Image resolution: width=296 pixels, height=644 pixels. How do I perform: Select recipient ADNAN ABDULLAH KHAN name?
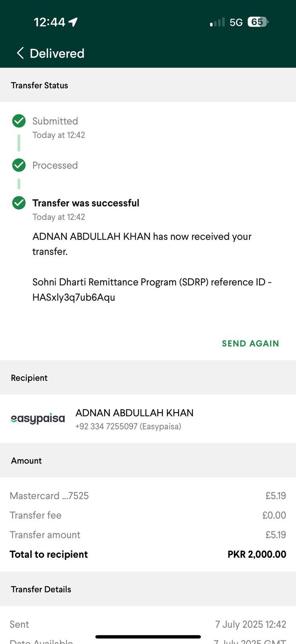(134, 413)
